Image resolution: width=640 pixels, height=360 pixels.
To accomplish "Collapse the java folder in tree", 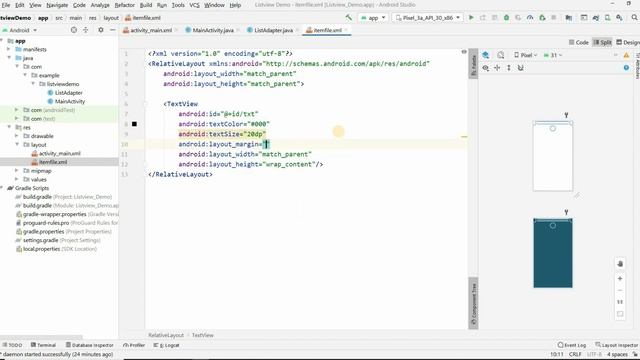I will (x=9, y=58).
